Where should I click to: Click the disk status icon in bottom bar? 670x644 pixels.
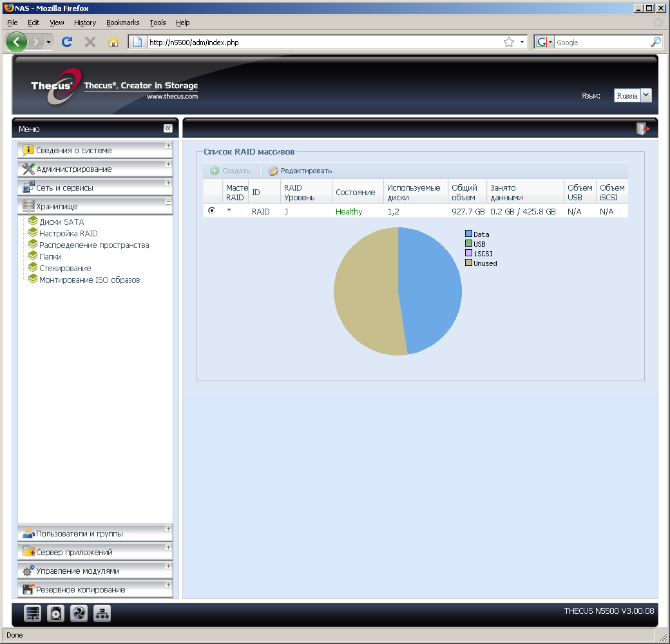pos(55,614)
